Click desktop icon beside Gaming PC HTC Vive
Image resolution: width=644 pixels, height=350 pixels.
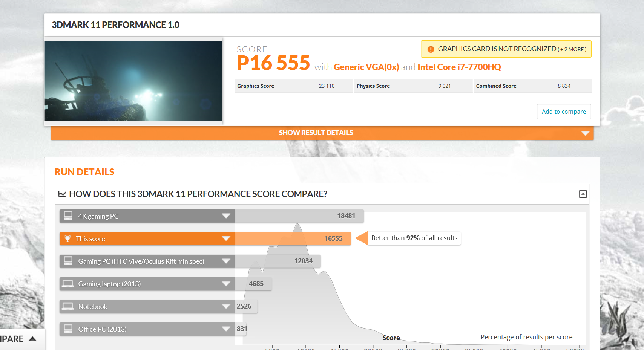pyautogui.click(x=68, y=261)
